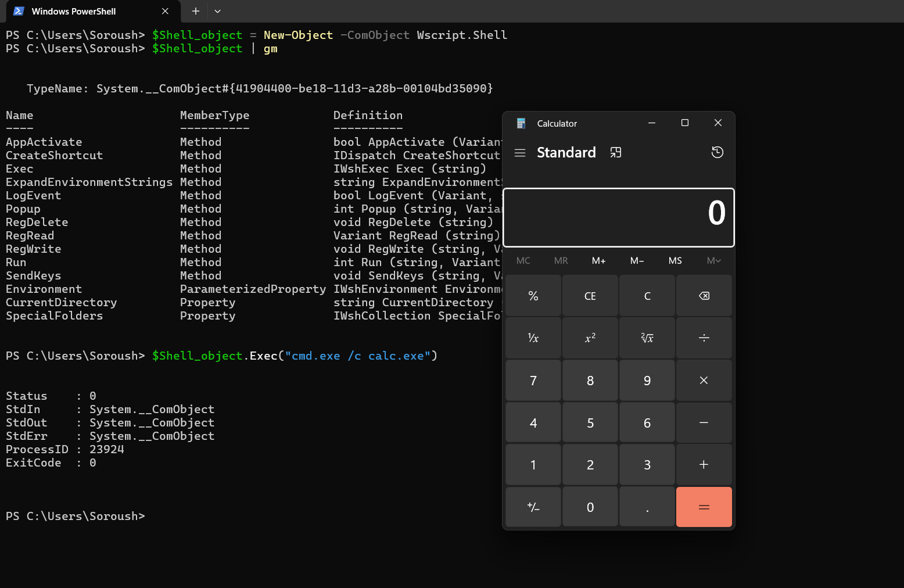Click the 'CurrentDirectory' property name
Viewport: 904px width, 588px height.
[x=62, y=303]
